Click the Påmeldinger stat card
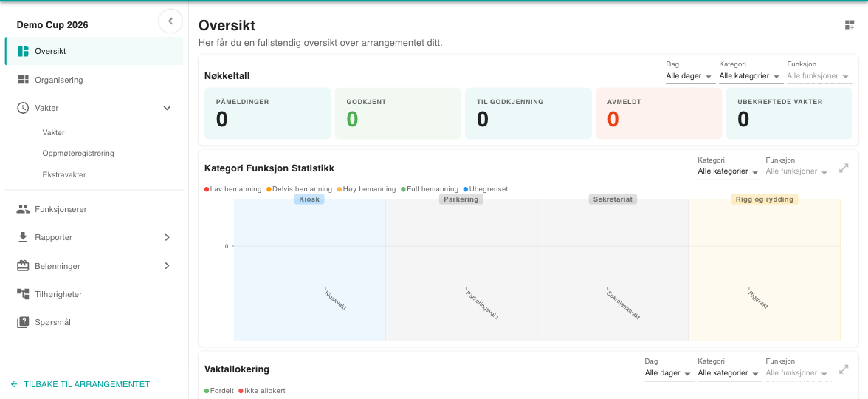 click(267, 113)
